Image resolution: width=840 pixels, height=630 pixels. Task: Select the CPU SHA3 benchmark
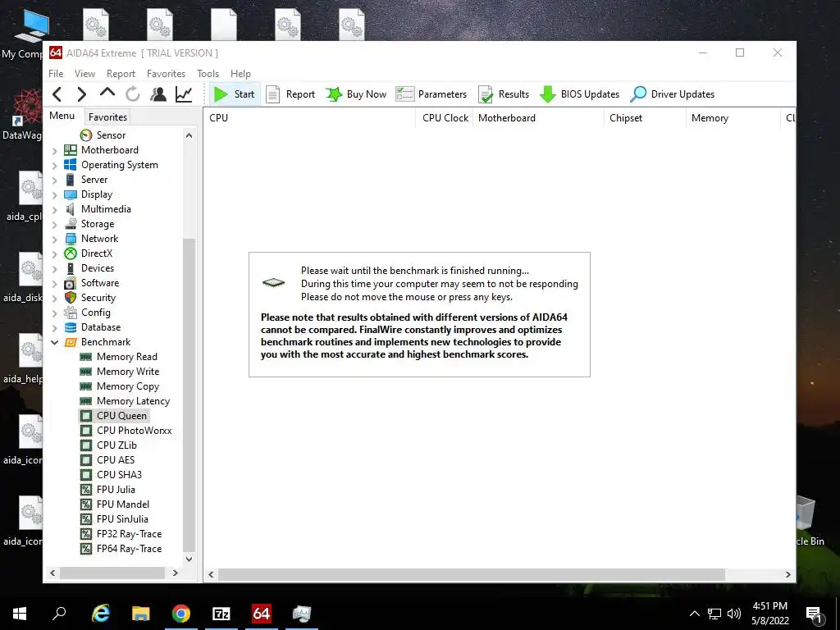111,475
